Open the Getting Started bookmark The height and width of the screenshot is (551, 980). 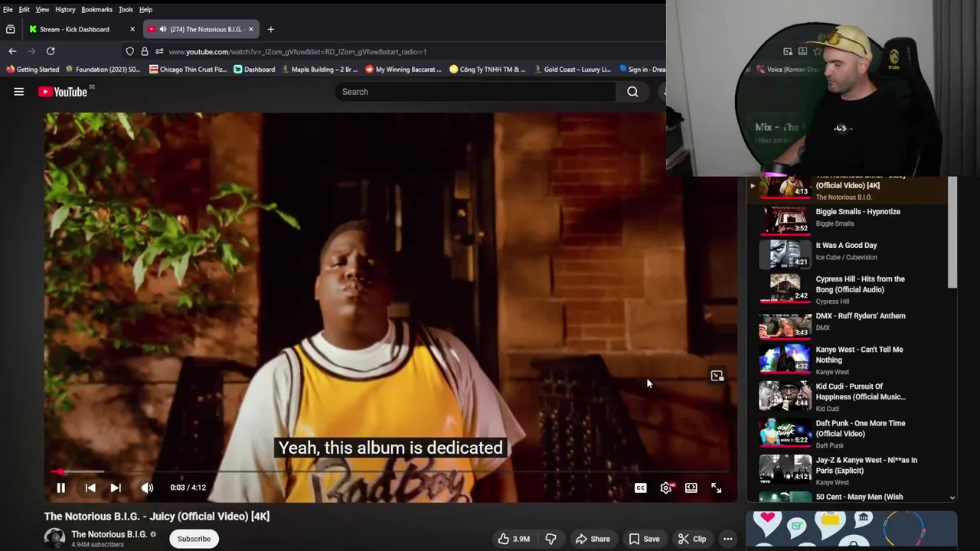click(x=32, y=70)
